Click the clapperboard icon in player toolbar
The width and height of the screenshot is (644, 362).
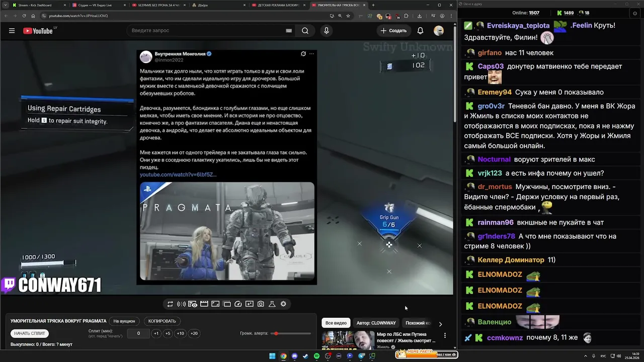(x=204, y=304)
